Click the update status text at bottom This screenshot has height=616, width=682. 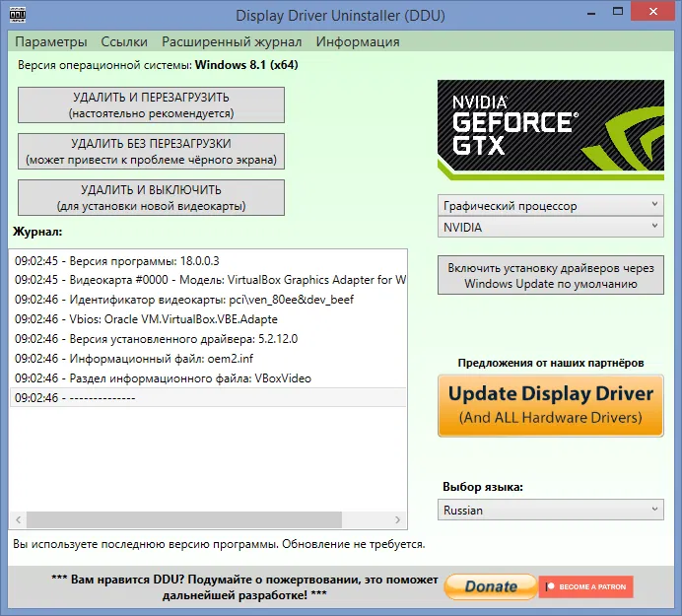coord(219,544)
